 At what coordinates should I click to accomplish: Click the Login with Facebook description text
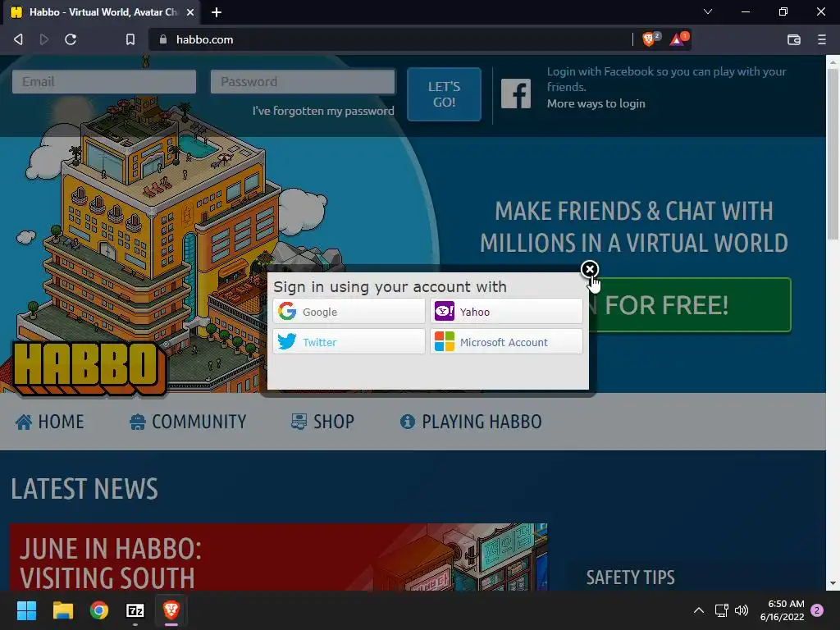[666, 79]
